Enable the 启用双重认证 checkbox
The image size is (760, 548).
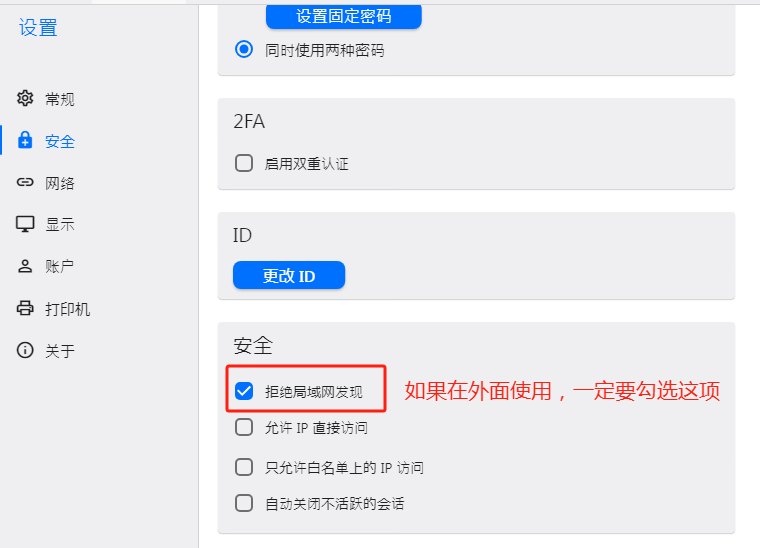244,163
